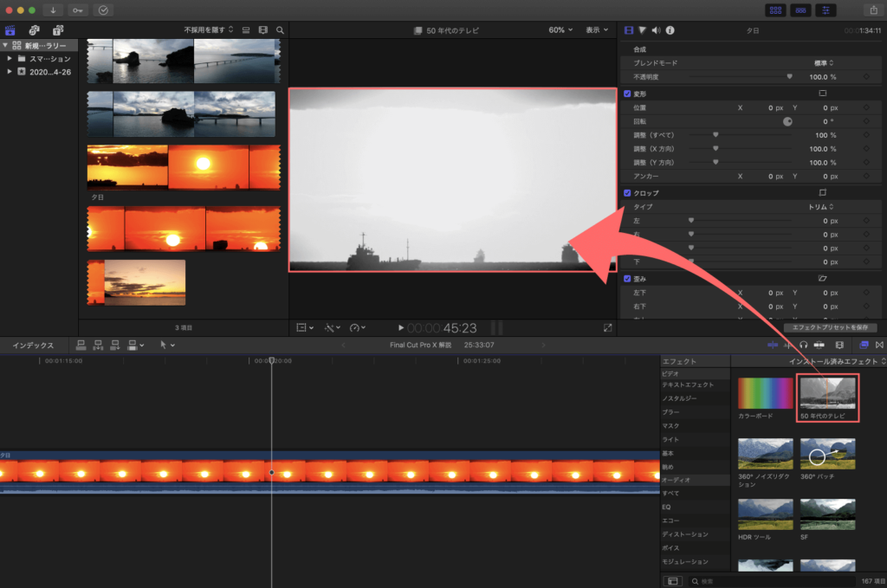The height and width of the screenshot is (588, 887).
Task: Toggle the transitions browser button
Action: [x=879, y=345]
